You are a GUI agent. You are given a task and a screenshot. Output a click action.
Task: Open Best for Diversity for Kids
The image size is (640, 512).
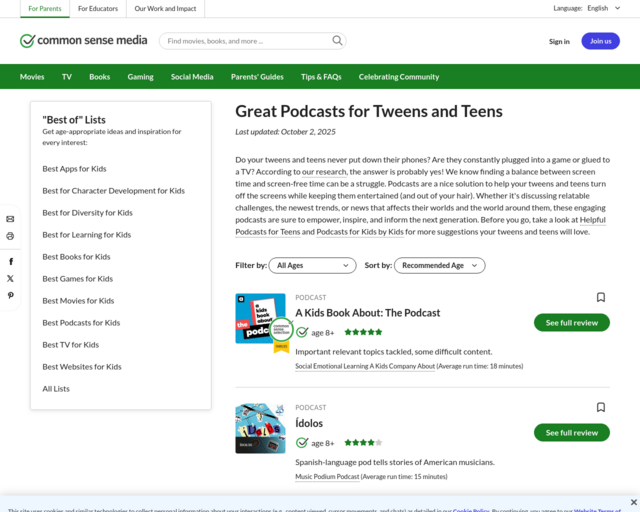coord(87,213)
